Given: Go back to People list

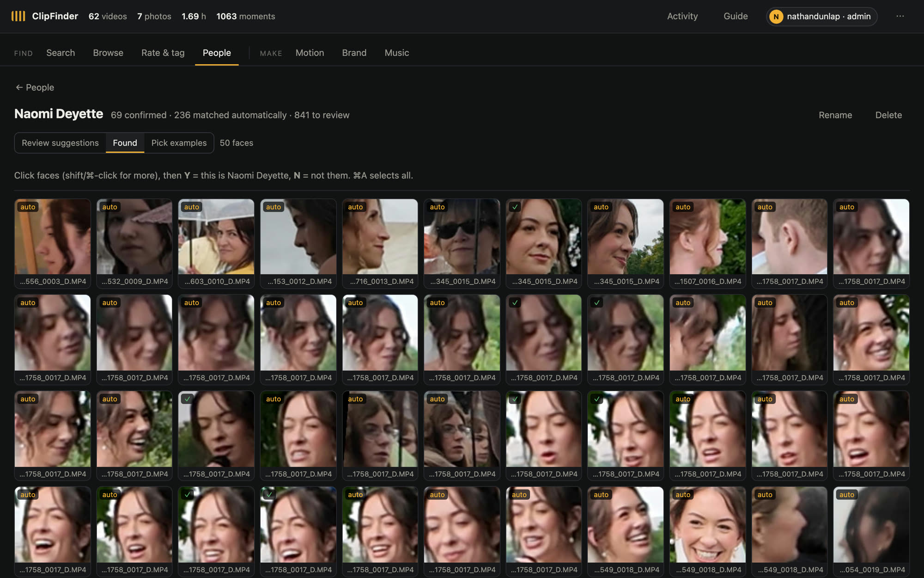Looking at the screenshot, I should 35,87.
